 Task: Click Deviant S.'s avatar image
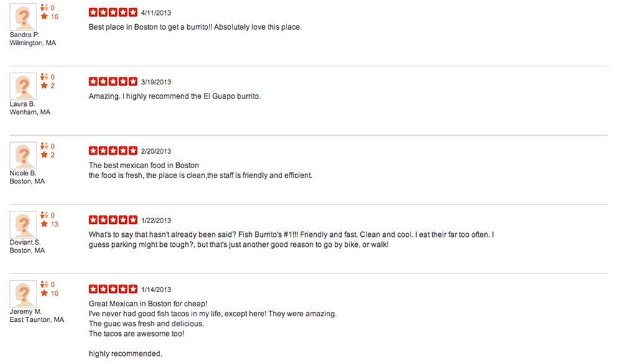[x=23, y=224]
